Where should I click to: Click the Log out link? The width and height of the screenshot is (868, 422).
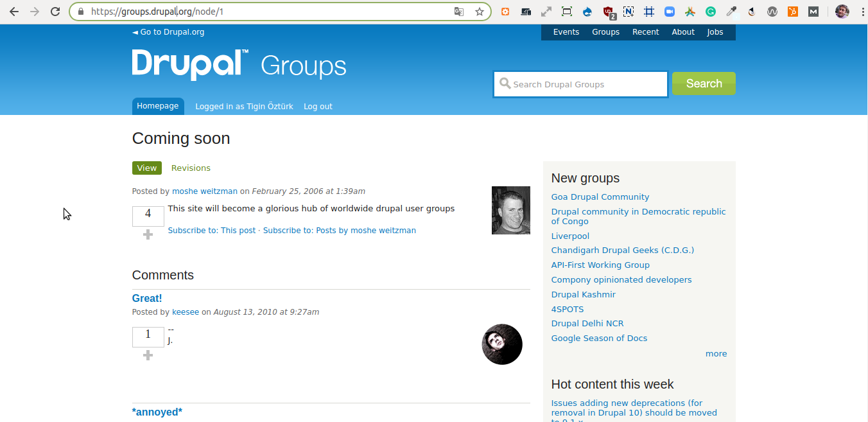318,107
